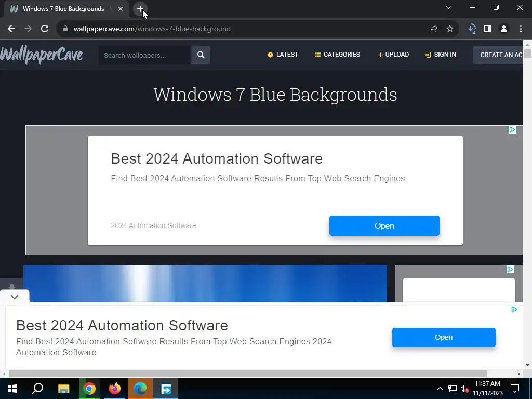
Task: Show hidden system tray icons
Action: 440,389
